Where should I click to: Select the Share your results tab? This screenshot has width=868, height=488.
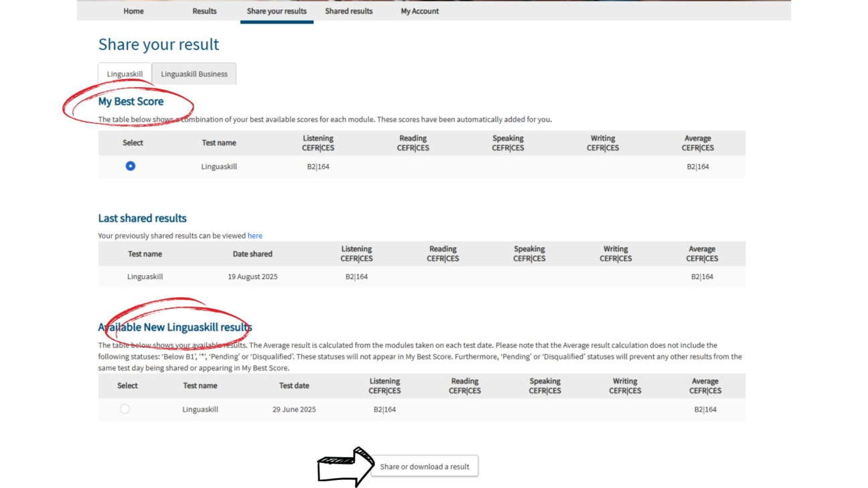point(277,11)
